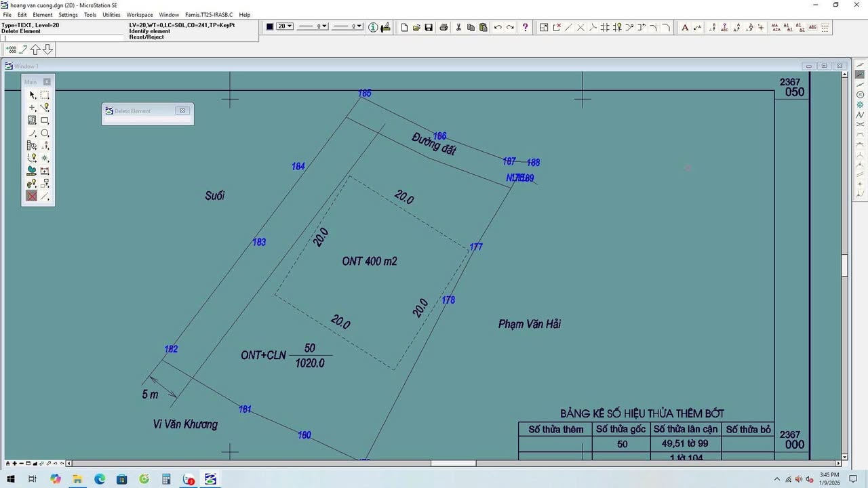Select the Cut scissors icon

(458, 27)
